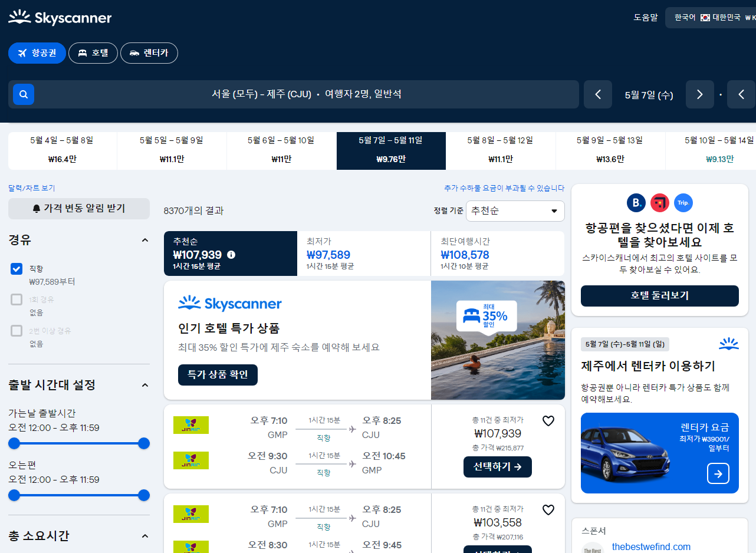Collapse the 경유 filter section

pyautogui.click(x=145, y=239)
